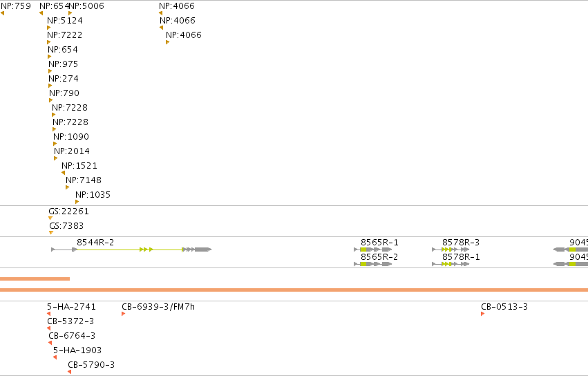Viewport: 588px width, 376px height.
Task: Select the insertion marker under NP:1090
Action: coord(55,144)
